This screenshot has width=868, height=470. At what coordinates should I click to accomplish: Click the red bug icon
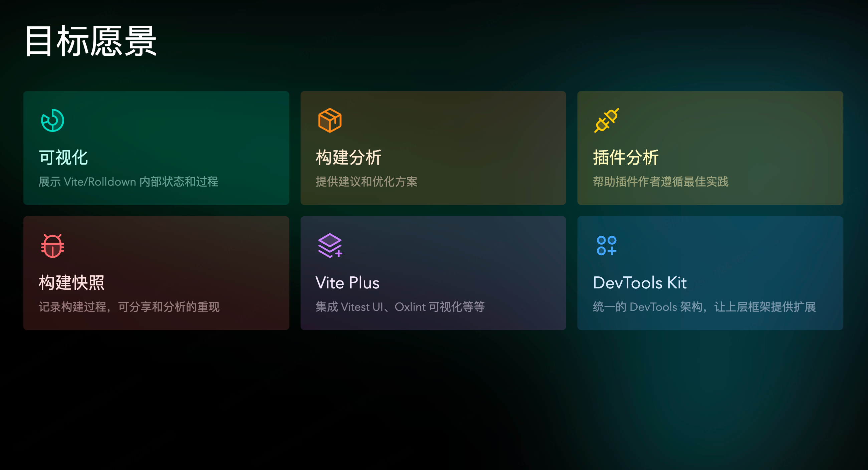[52, 246]
